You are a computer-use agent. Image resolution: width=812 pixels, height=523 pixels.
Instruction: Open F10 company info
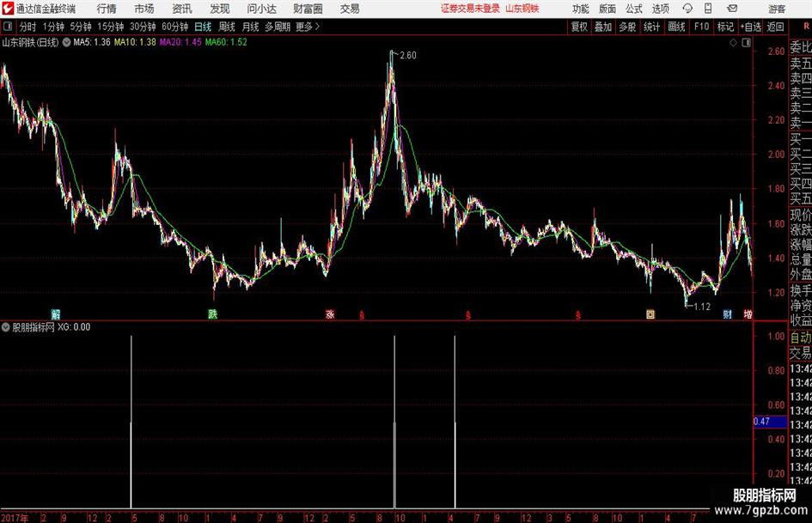(x=702, y=27)
